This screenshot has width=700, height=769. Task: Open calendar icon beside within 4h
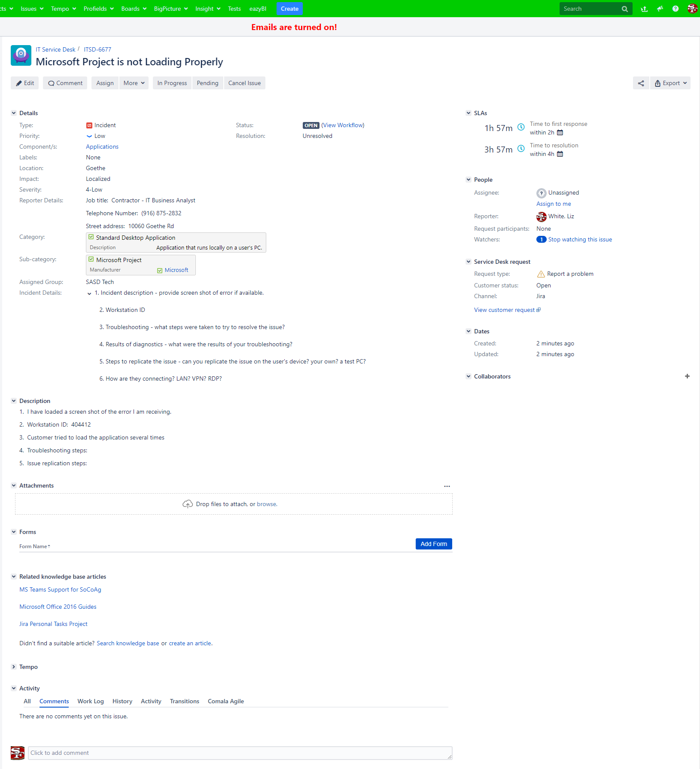(x=560, y=154)
